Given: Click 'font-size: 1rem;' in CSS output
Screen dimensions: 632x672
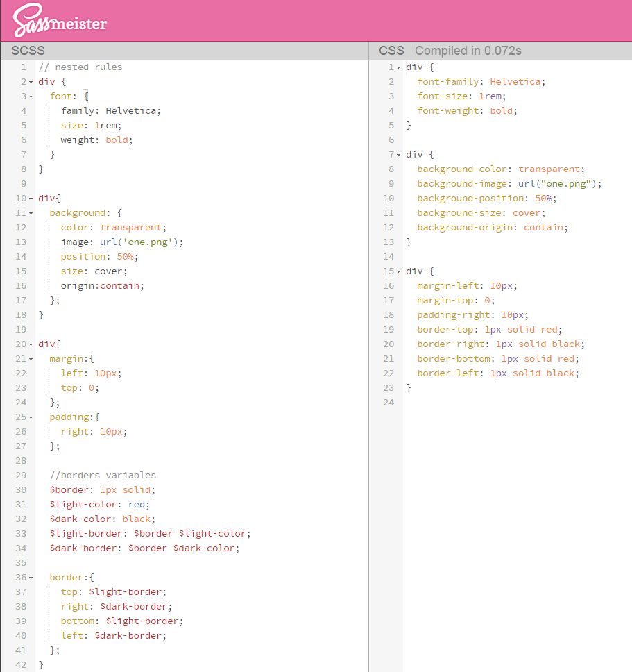Looking at the screenshot, I should tap(461, 96).
